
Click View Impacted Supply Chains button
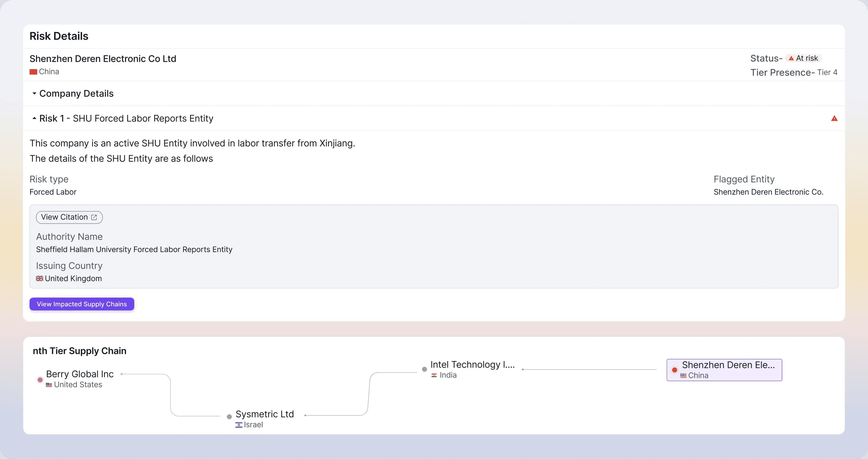82,304
